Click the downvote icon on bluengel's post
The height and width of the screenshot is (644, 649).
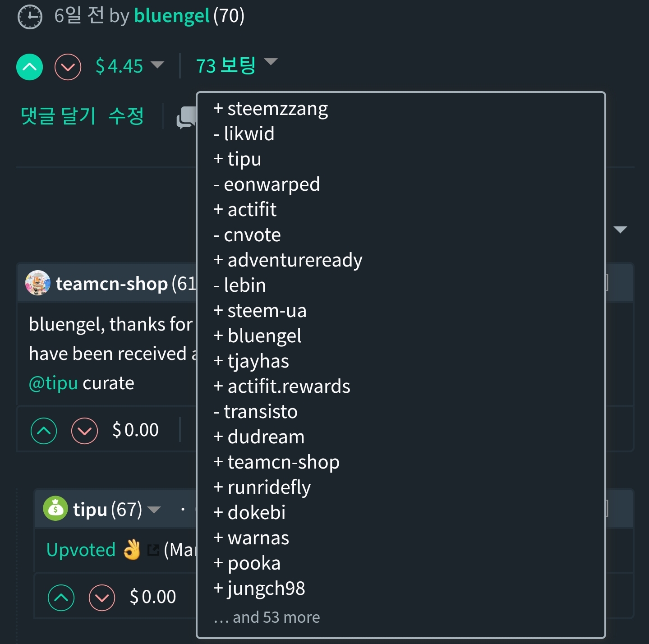point(68,67)
